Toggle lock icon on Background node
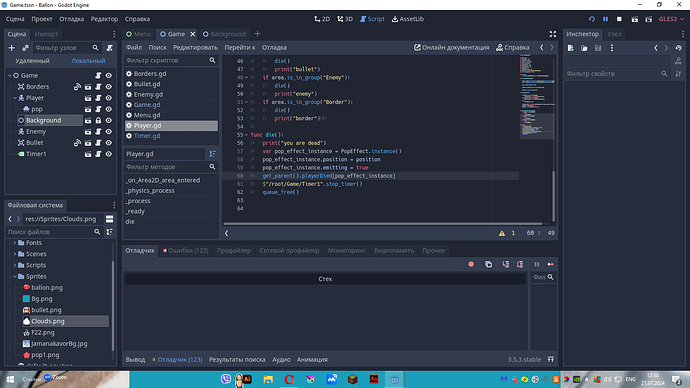 [98, 121]
